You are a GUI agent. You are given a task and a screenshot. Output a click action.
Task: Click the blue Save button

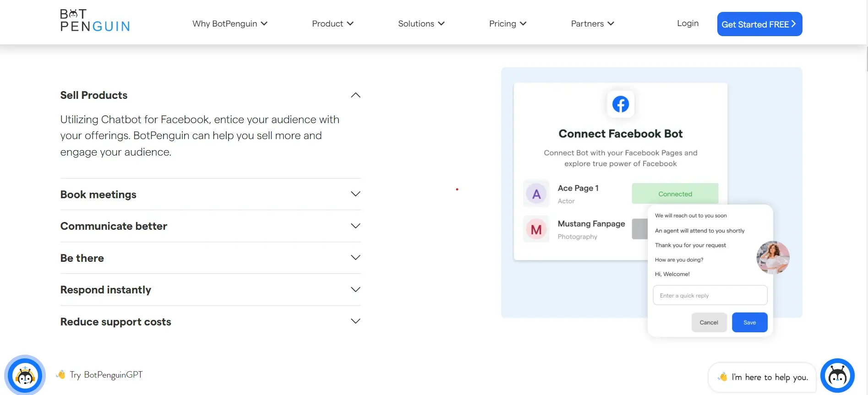749,322
